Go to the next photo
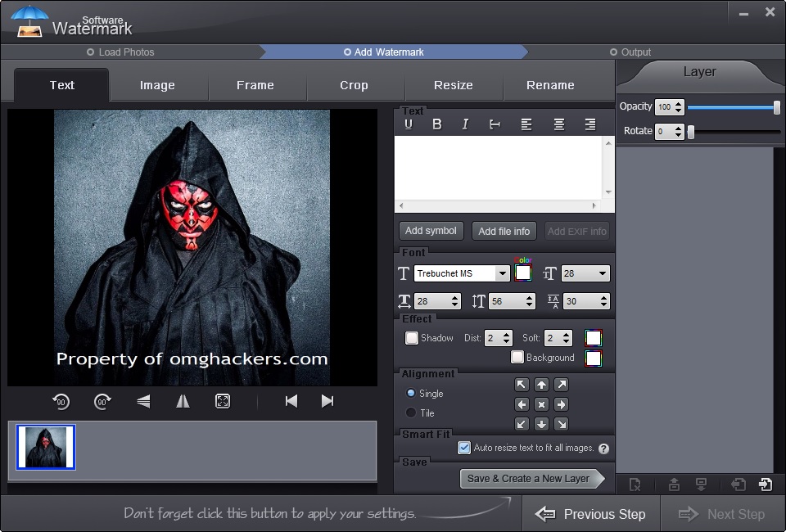Screen dimensions: 786x532 pyautogui.click(x=327, y=401)
